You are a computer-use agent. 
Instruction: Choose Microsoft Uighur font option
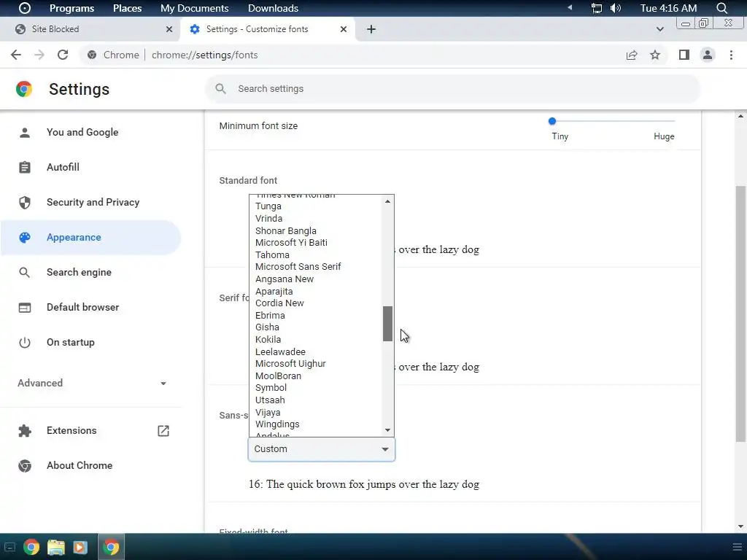point(316,364)
